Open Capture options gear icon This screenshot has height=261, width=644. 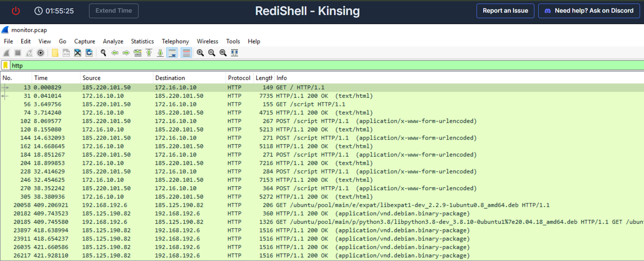coord(40,53)
